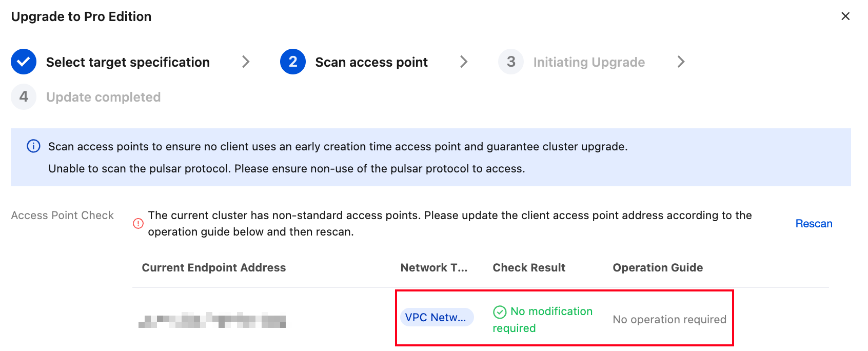Screen dimensions: 868x351
Task: Select the Update completed step label
Action: 104,97
